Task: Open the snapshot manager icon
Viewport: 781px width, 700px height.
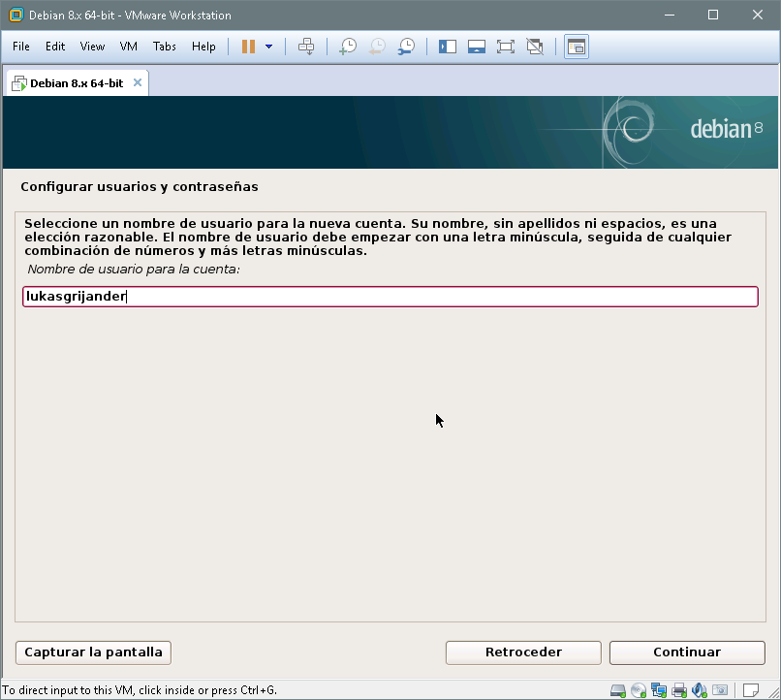Action: coord(407,47)
